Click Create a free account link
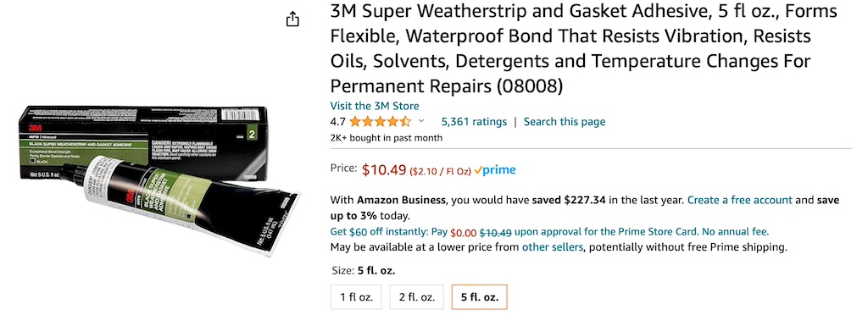 click(739, 200)
